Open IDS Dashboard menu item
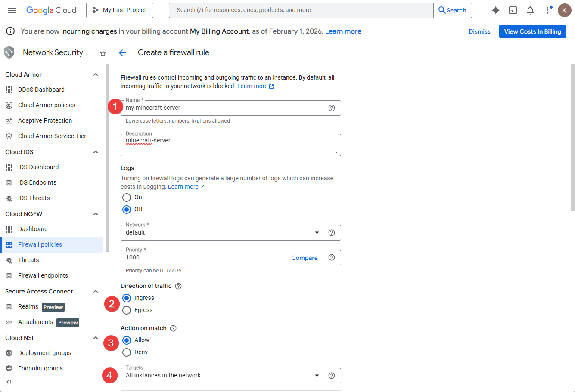The height and width of the screenshot is (392, 575). coord(52,167)
